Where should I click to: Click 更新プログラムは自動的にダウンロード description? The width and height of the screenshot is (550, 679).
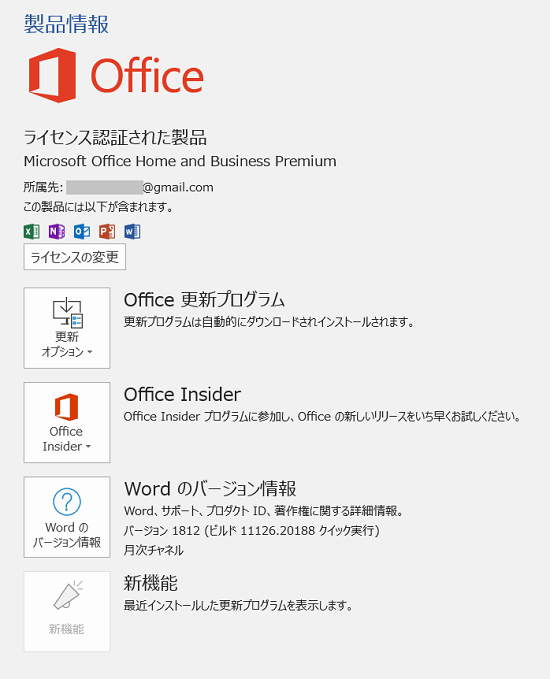[269, 322]
